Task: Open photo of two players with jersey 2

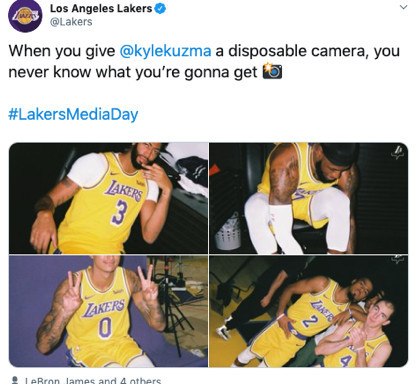Action: pyautogui.click(x=309, y=311)
